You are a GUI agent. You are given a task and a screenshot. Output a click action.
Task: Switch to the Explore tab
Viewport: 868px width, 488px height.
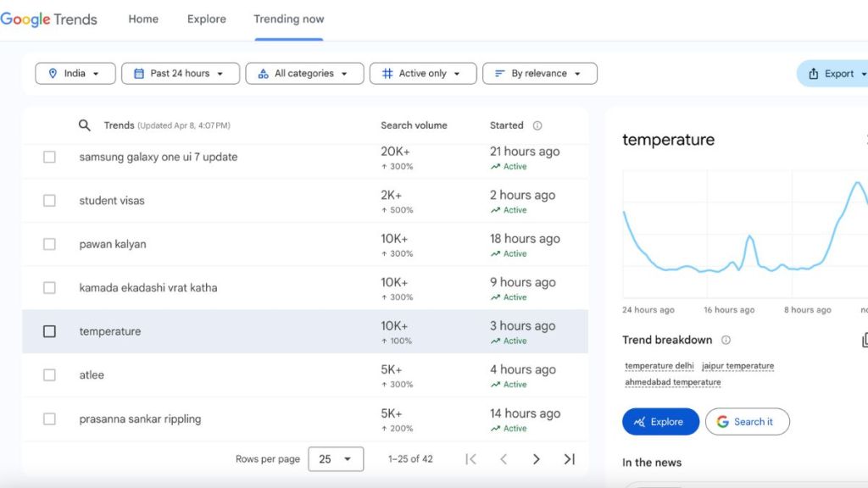coord(207,19)
